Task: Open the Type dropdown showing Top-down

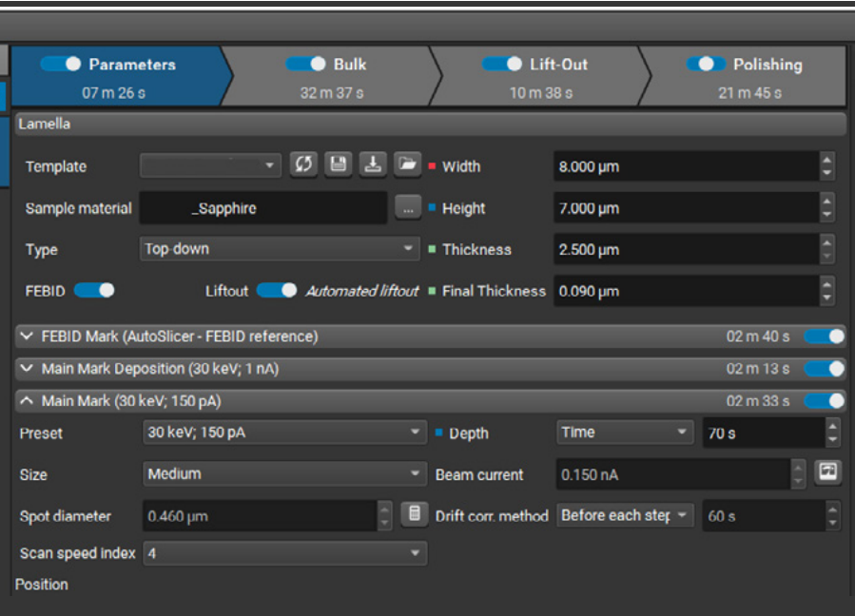Action: pos(280,249)
